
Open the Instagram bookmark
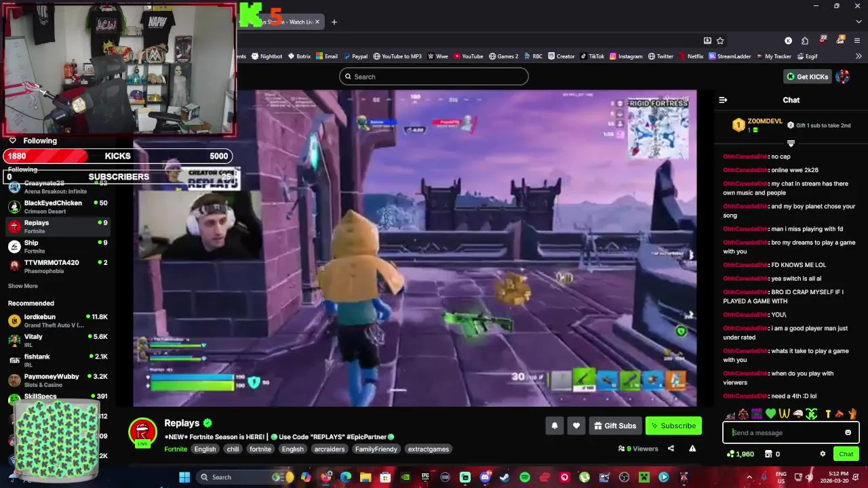click(x=626, y=56)
